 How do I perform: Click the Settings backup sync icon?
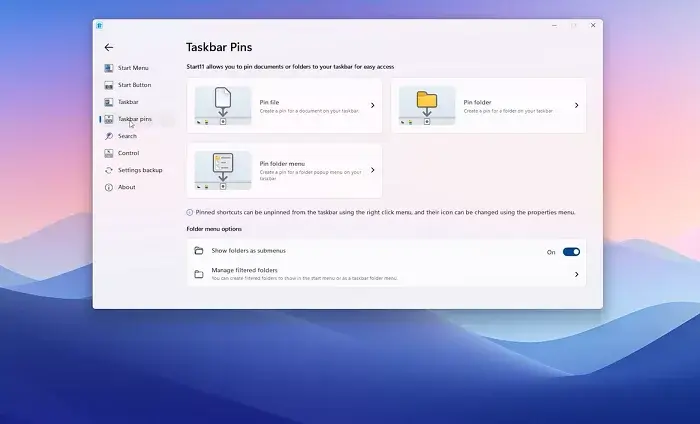point(108,170)
